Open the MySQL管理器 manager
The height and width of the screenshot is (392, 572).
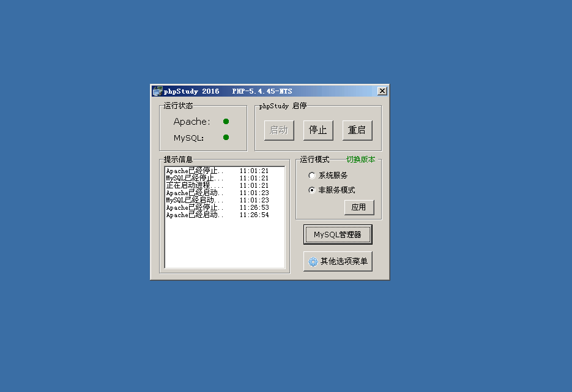point(338,234)
